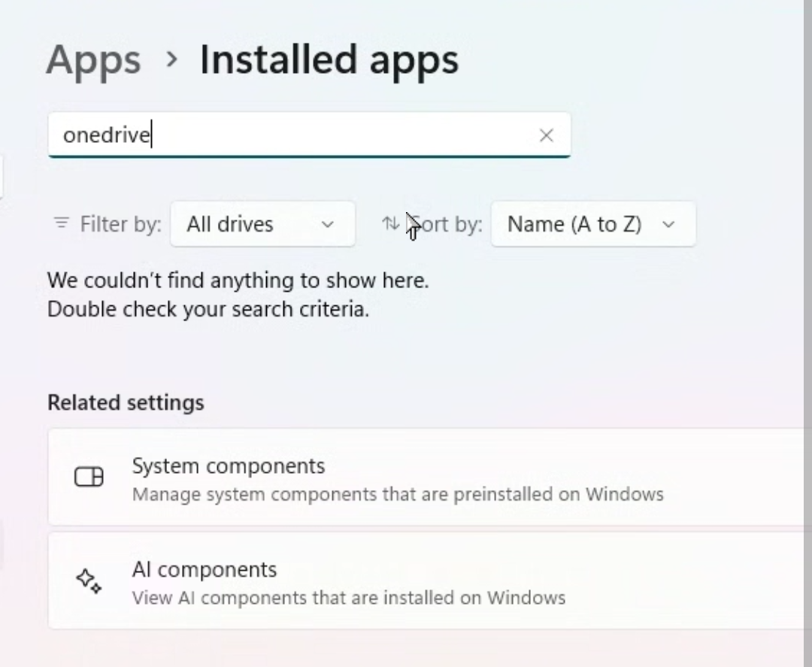Click the System components icon
The image size is (812, 667).
[89, 477]
